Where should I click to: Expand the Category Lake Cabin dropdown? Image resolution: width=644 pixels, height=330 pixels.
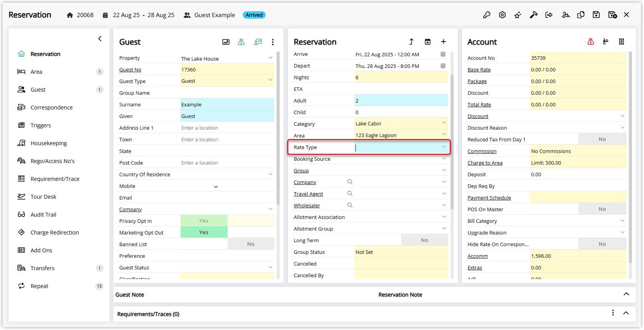tap(444, 123)
